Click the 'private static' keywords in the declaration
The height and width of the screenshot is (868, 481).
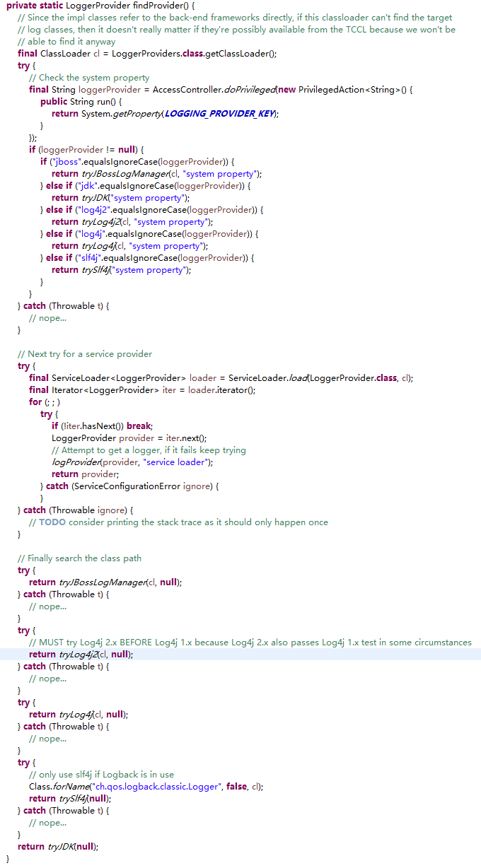(x=33, y=6)
